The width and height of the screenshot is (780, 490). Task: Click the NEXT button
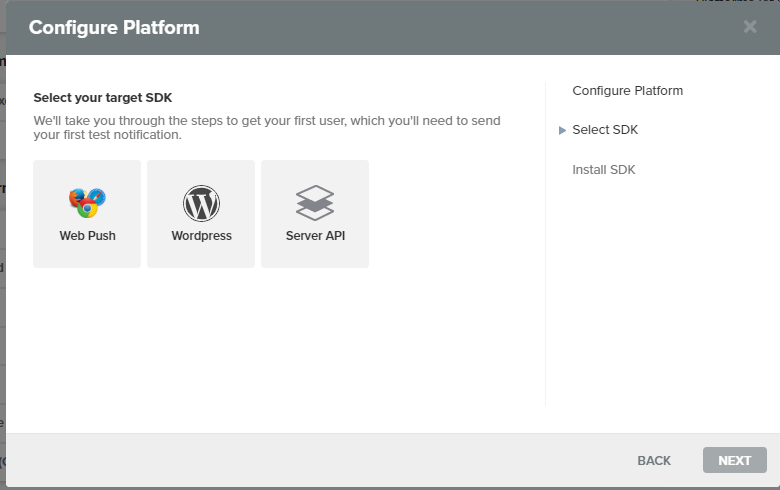(734, 460)
